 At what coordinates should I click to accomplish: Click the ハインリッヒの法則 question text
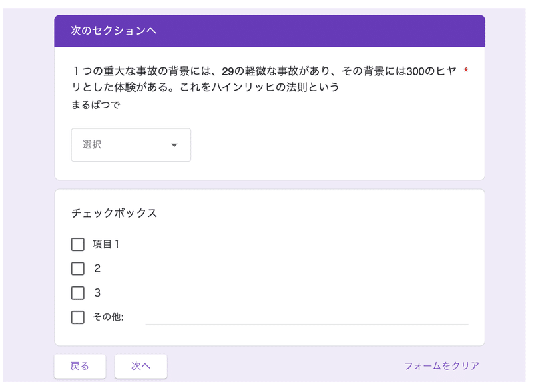[264, 79]
